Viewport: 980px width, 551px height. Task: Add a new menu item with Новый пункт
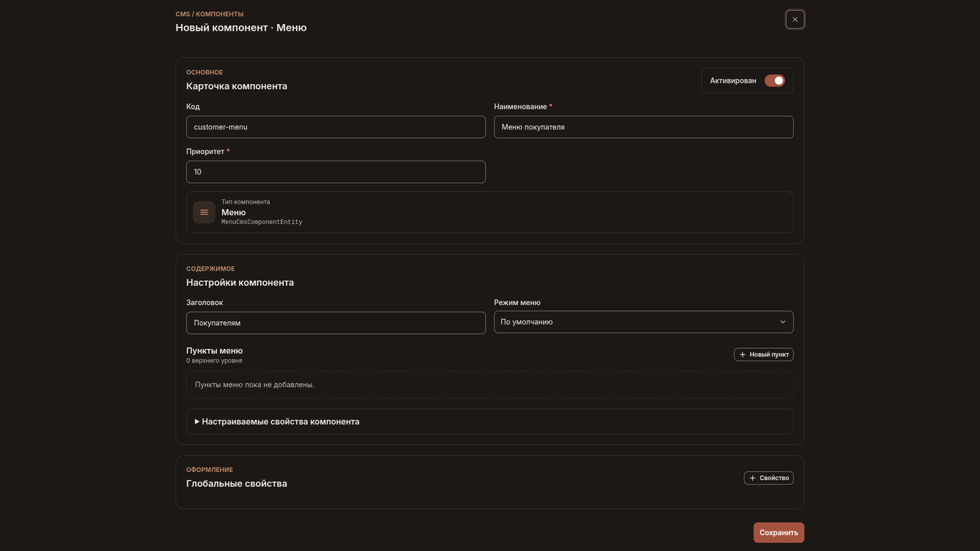point(764,354)
